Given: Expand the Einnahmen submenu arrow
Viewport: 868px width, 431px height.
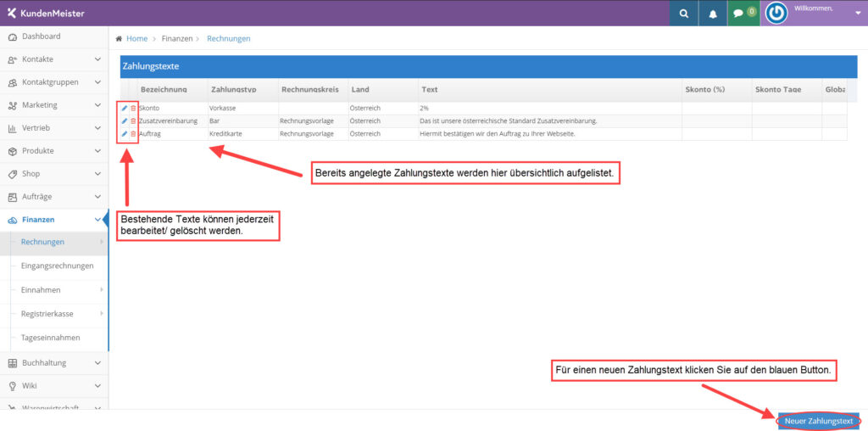Looking at the screenshot, I should click(x=102, y=289).
